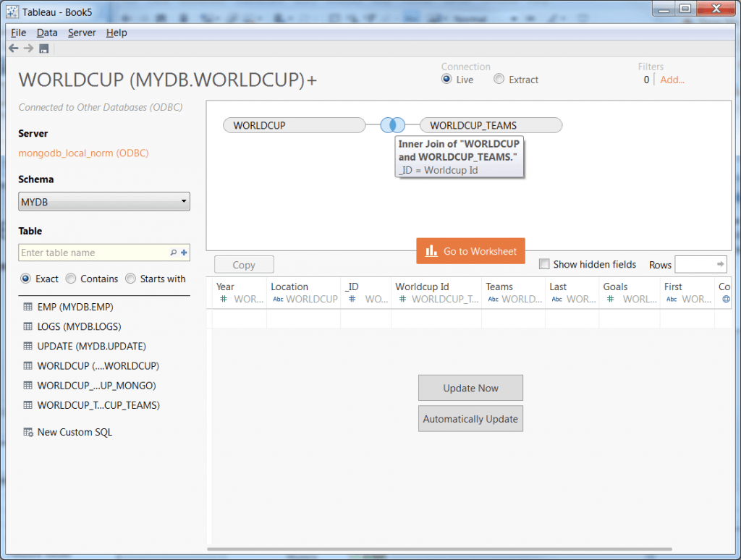This screenshot has width=741, height=560.
Task: Enable the Show hidden fields checkbox
Action: tap(544, 264)
